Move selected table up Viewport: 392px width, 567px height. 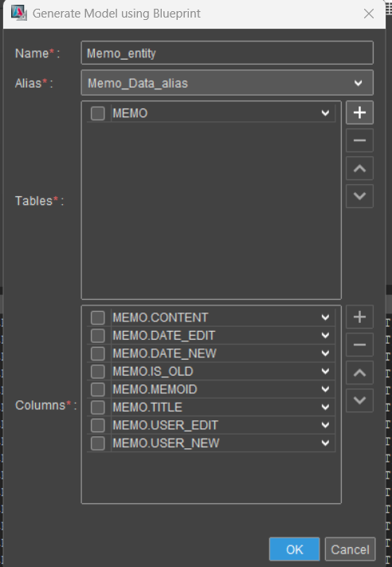tap(359, 168)
